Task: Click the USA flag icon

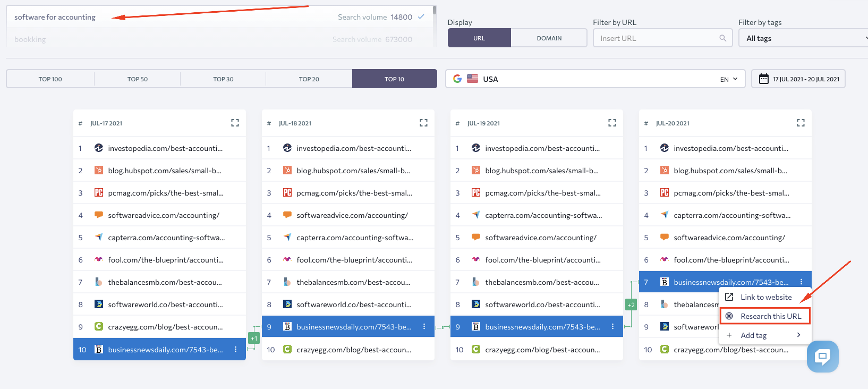Action: [x=472, y=79]
